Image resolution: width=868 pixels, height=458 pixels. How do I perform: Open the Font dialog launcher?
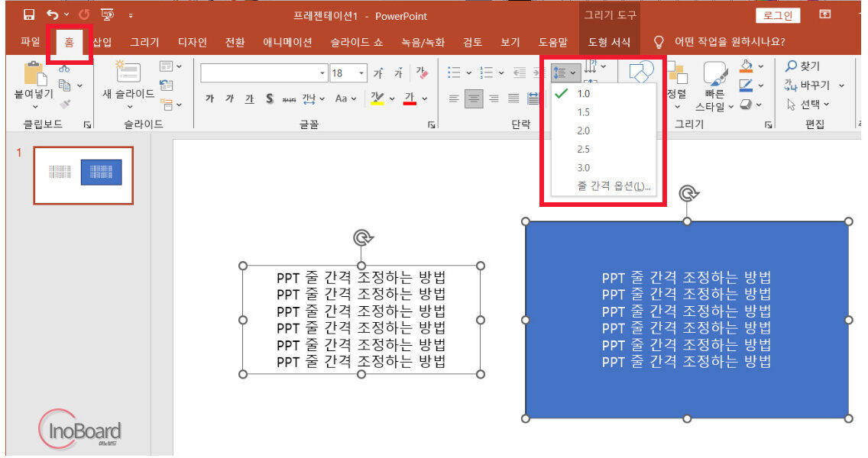[x=431, y=125]
